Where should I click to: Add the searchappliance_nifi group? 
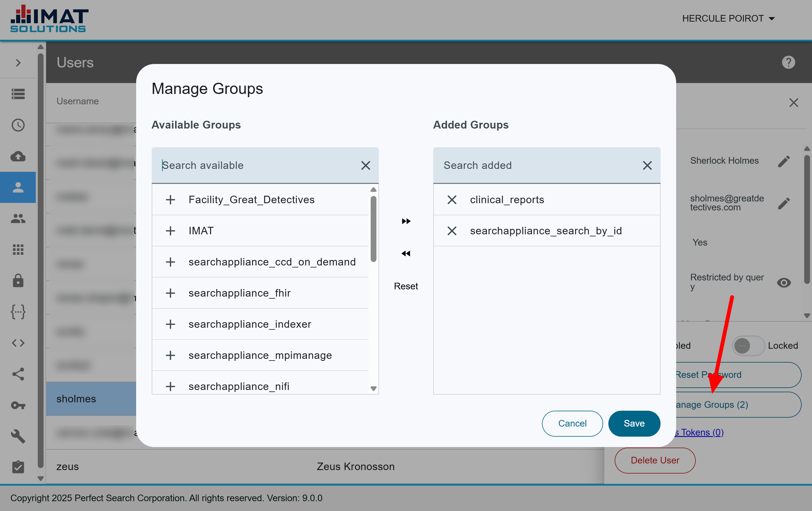coord(170,386)
